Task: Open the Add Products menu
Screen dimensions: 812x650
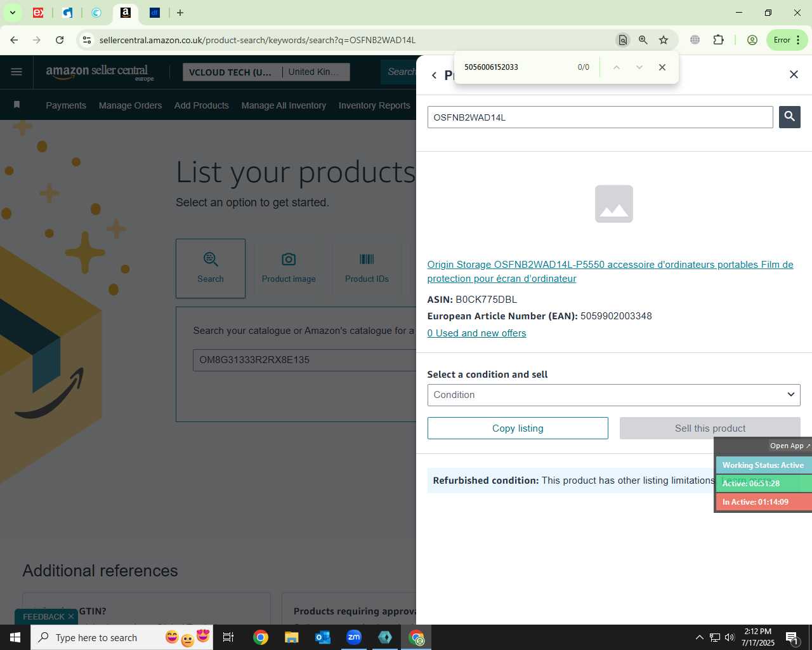Action: [x=202, y=105]
